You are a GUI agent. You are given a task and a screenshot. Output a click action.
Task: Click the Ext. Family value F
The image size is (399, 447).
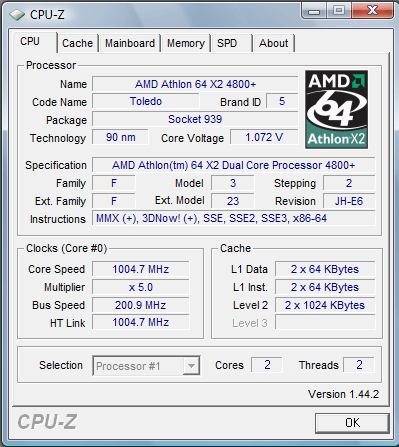(114, 201)
